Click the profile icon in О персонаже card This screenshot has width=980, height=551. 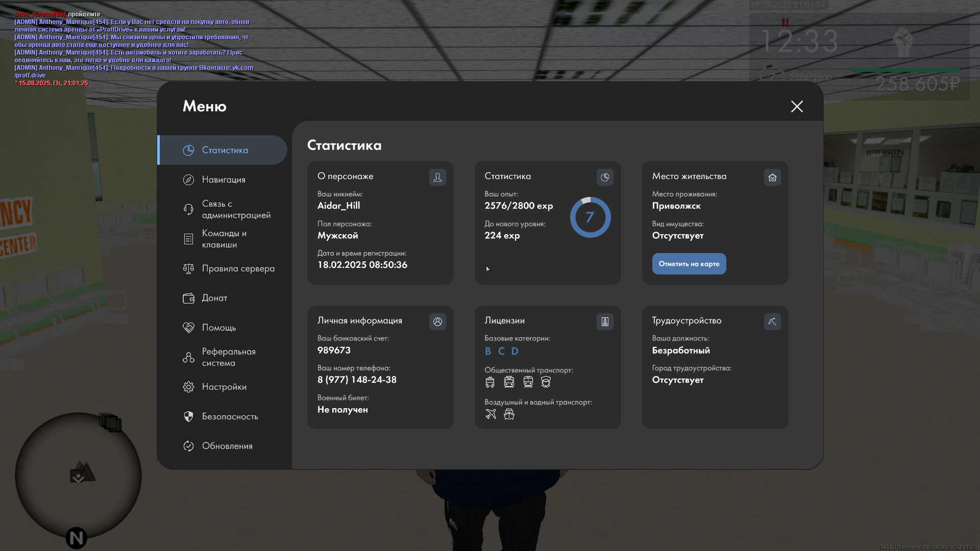(437, 177)
